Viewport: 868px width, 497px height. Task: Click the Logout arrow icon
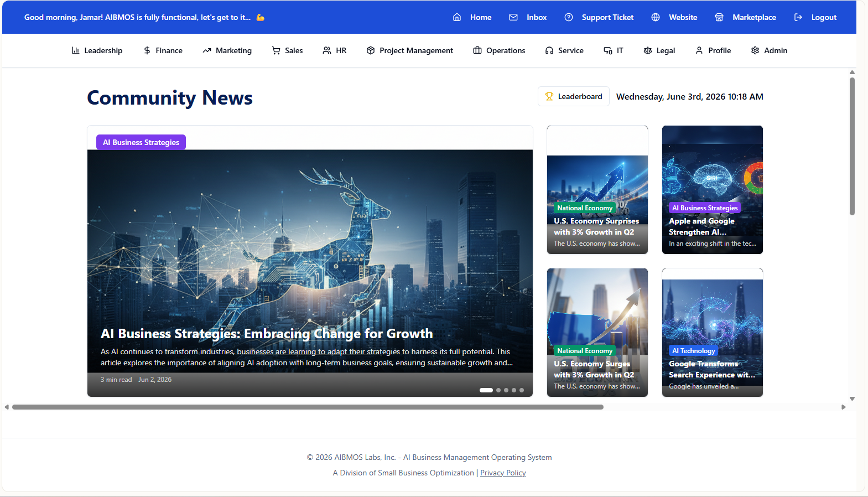click(x=798, y=17)
